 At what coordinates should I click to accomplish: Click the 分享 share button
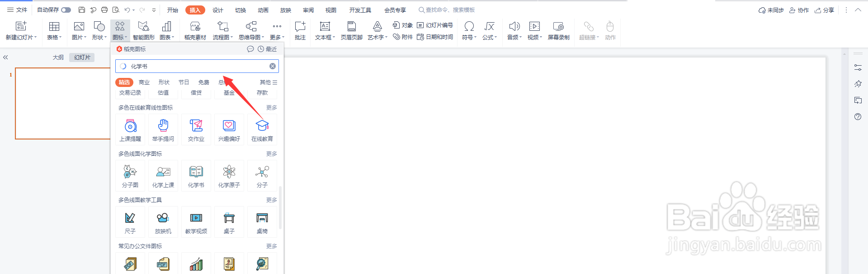pyautogui.click(x=825, y=10)
